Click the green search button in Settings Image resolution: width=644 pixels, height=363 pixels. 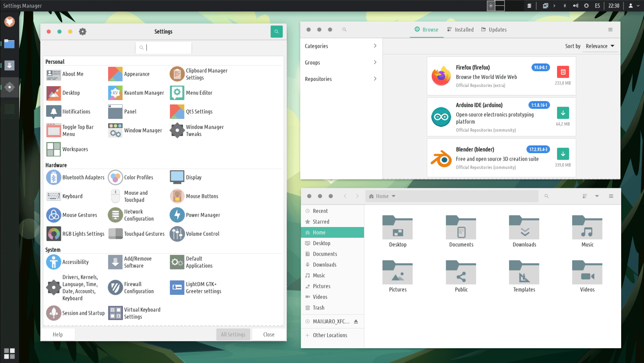point(276,32)
